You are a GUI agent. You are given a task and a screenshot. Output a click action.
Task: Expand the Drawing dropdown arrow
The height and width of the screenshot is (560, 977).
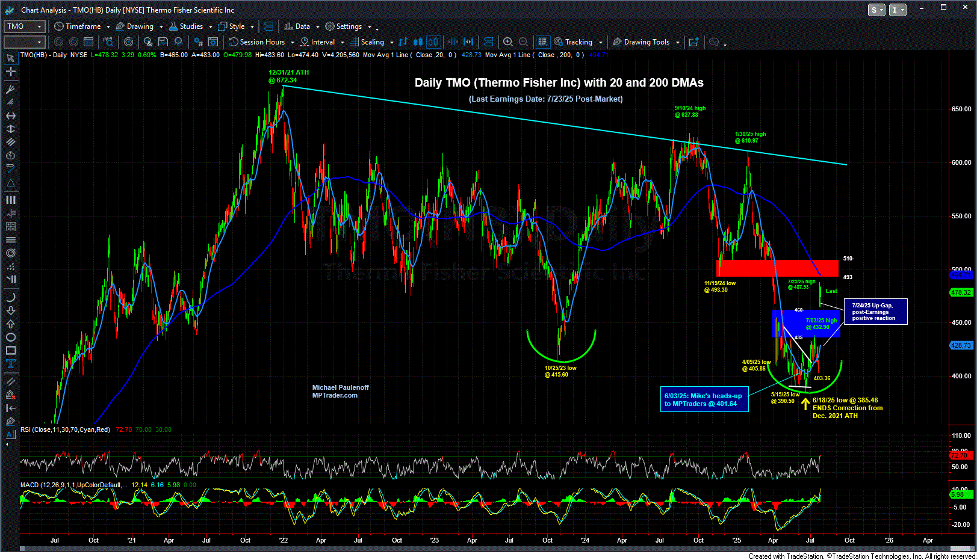click(161, 26)
